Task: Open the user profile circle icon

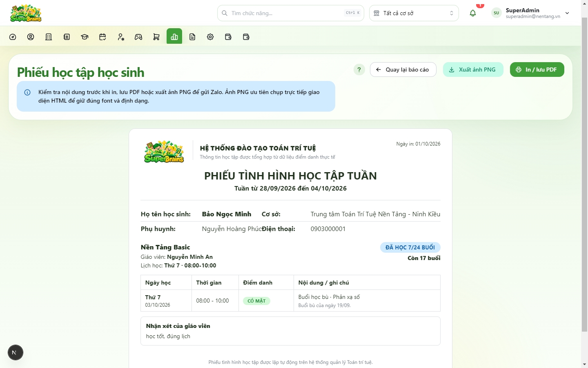Action: 31,37
